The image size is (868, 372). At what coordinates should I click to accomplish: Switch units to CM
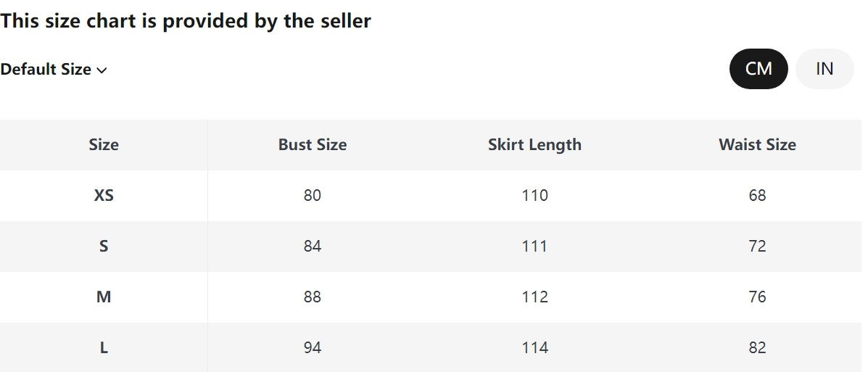tap(758, 69)
